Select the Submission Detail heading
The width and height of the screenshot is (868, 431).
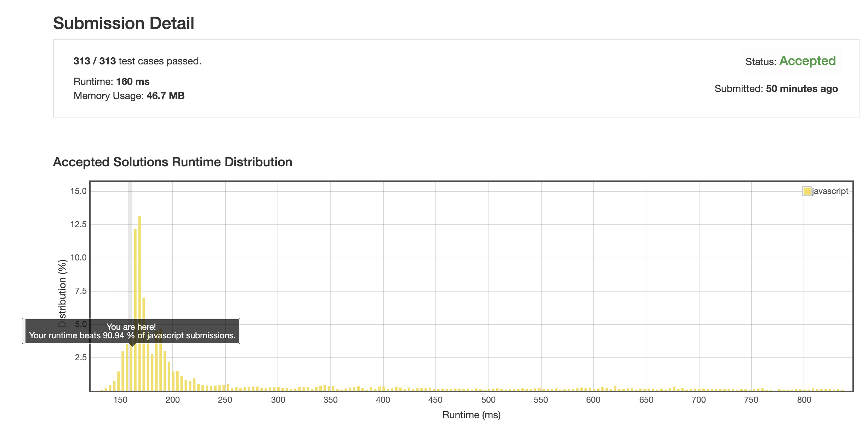tap(124, 23)
